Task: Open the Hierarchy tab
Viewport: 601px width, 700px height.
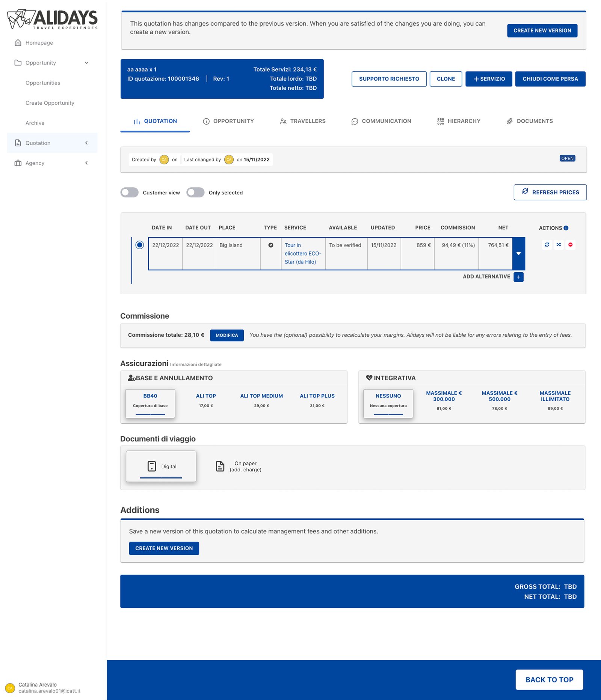Action: click(x=459, y=121)
